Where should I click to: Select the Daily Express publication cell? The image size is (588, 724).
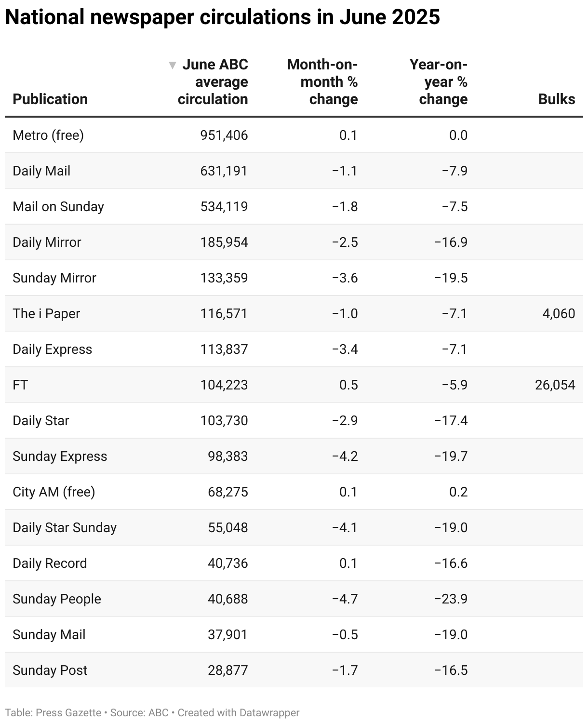pyautogui.click(x=52, y=349)
